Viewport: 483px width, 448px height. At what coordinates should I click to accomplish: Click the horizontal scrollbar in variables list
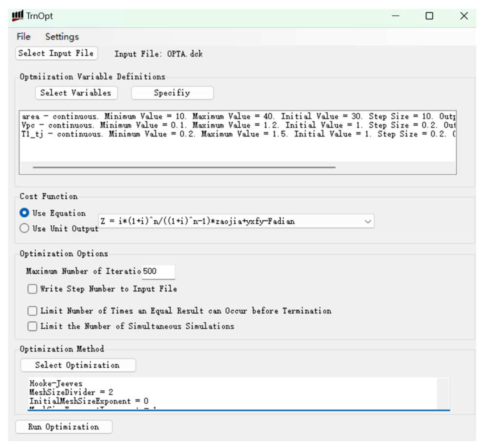click(184, 167)
